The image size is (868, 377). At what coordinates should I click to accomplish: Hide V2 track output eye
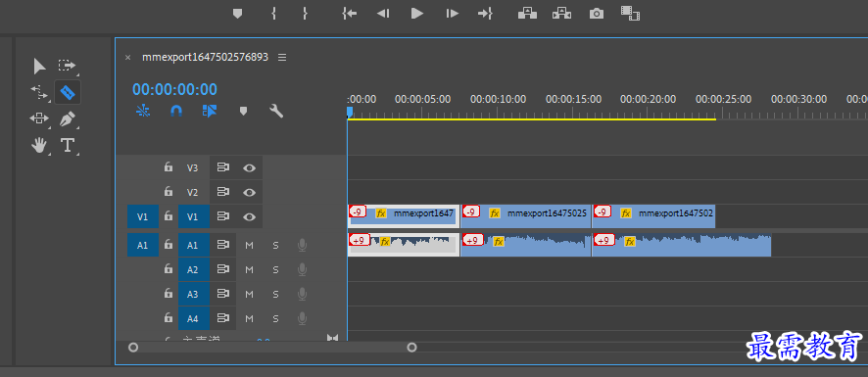click(249, 193)
